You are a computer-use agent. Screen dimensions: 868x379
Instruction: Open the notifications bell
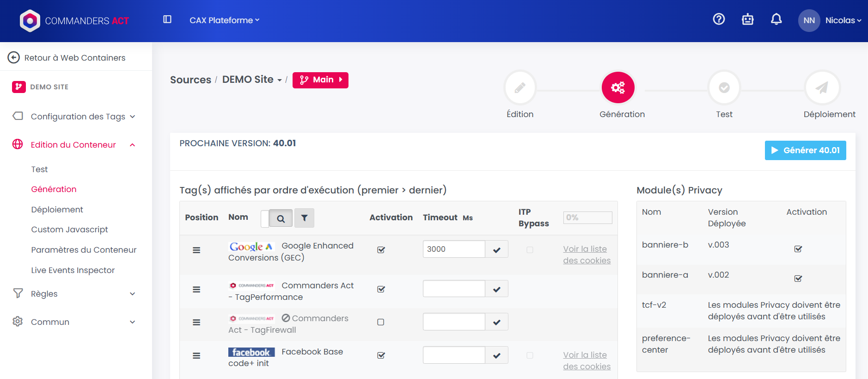point(776,19)
